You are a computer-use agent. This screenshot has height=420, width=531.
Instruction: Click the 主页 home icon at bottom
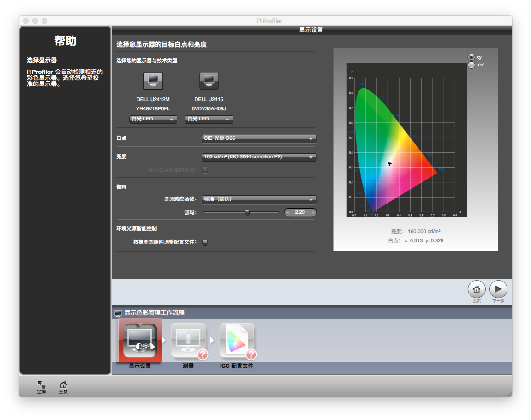(x=63, y=387)
